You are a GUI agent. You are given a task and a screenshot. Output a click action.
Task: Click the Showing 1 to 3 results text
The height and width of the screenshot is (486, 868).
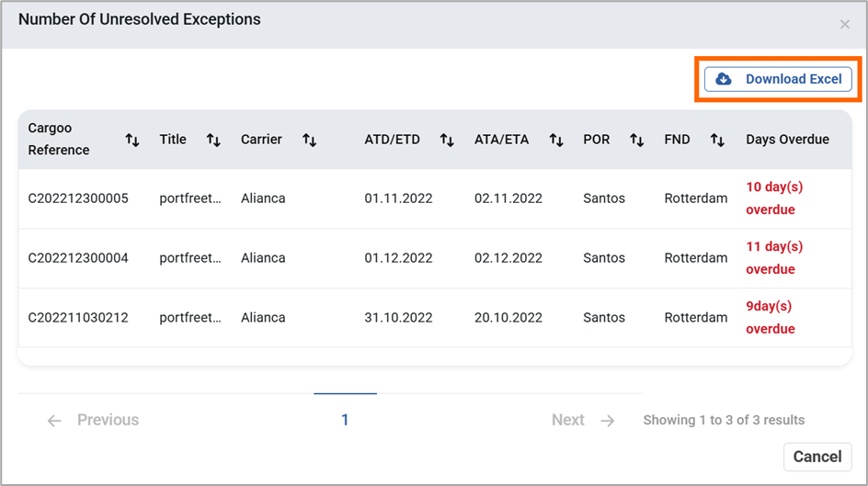pyautogui.click(x=724, y=420)
